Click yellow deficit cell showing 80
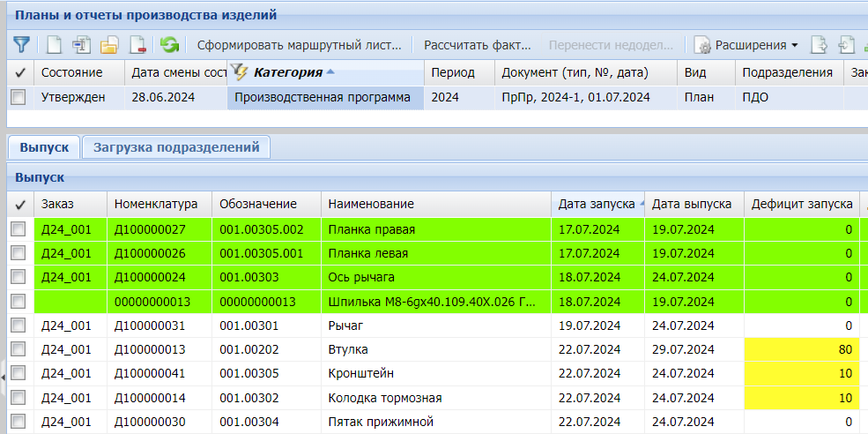Viewport: 868px width, 434px height. coord(801,349)
